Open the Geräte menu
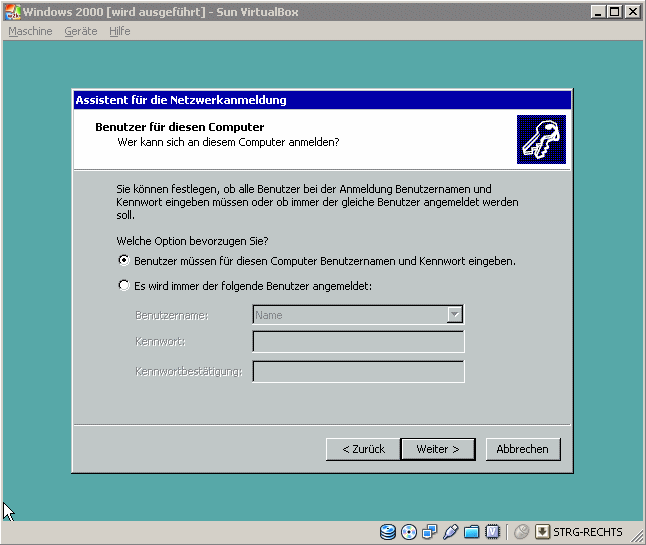646x545 pixels. (81, 31)
